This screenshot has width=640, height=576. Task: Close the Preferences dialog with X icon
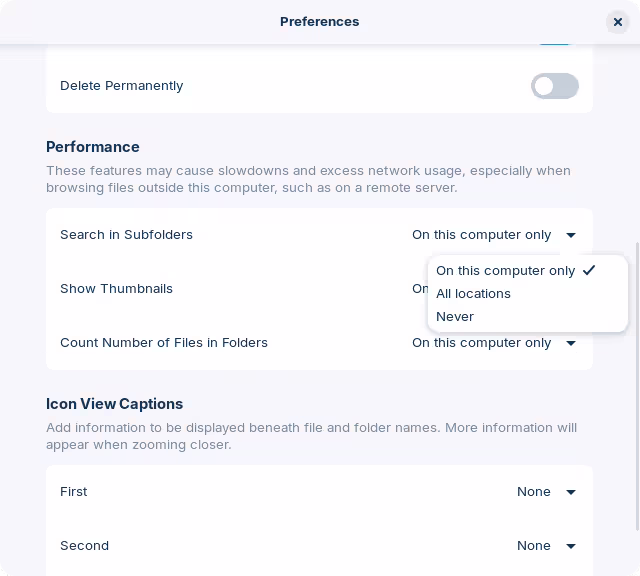pos(618,22)
